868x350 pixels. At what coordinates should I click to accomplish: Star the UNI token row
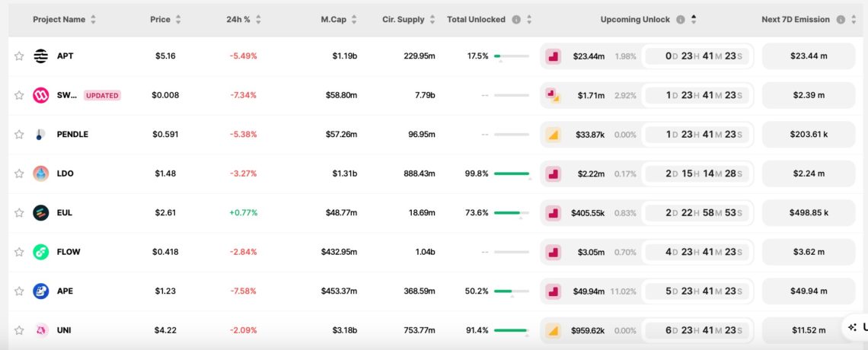pos(19,331)
